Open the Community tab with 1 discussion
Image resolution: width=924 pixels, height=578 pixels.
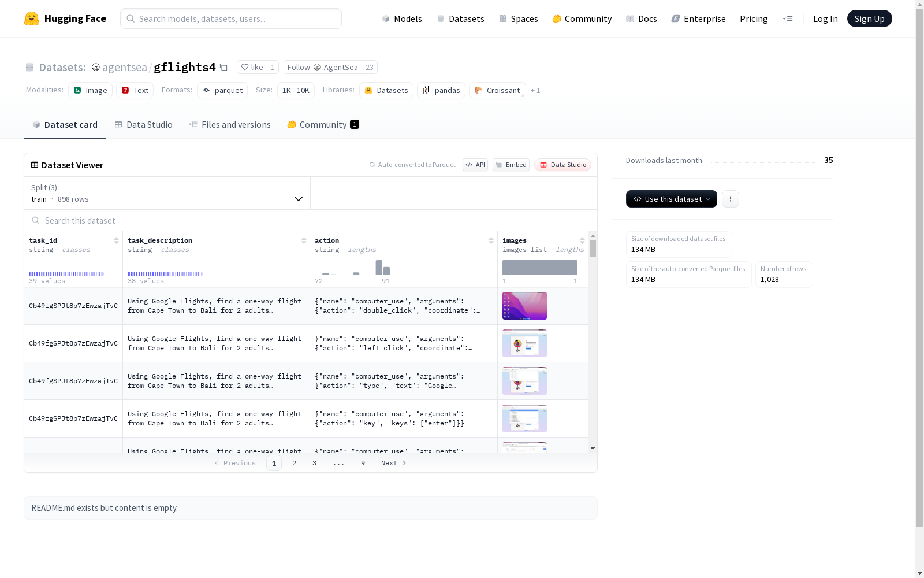coord(323,125)
